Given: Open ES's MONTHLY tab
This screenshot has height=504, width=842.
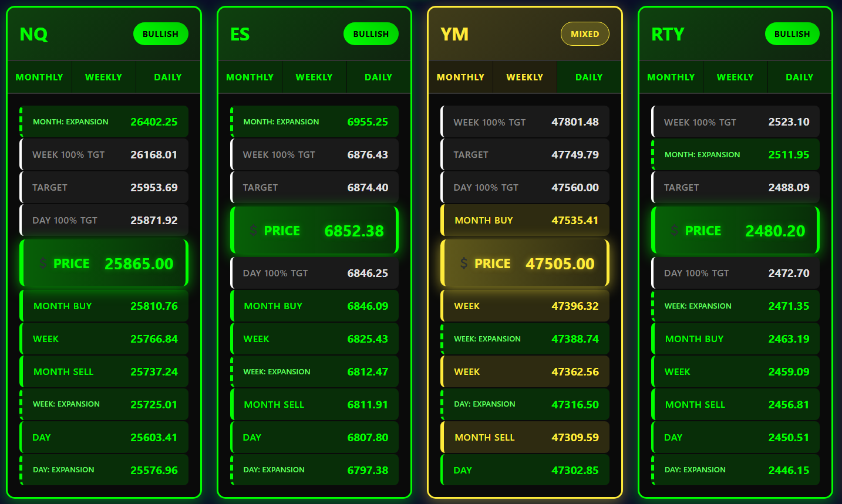Looking at the screenshot, I should click(250, 77).
